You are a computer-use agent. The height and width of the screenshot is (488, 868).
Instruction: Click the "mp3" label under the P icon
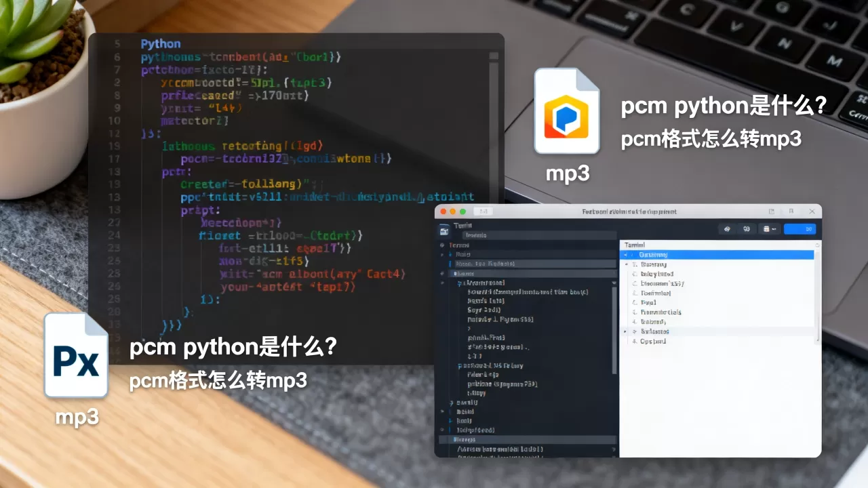tap(568, 174)
